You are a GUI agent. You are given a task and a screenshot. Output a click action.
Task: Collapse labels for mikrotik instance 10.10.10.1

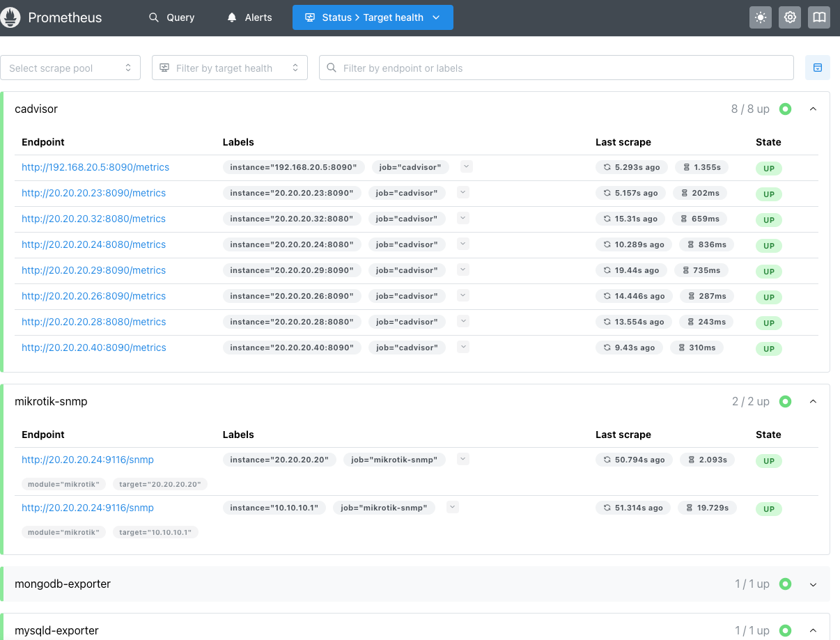tap(453, 507)
